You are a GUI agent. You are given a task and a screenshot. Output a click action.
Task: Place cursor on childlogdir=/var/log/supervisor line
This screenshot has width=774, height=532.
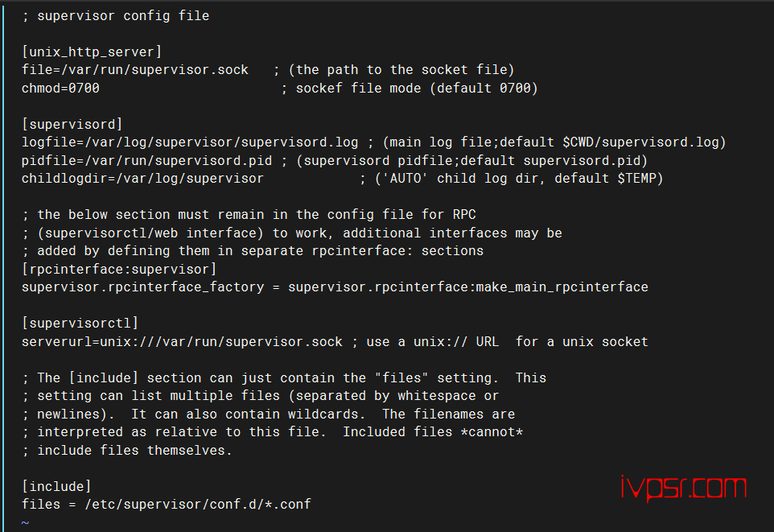[142, 179]
